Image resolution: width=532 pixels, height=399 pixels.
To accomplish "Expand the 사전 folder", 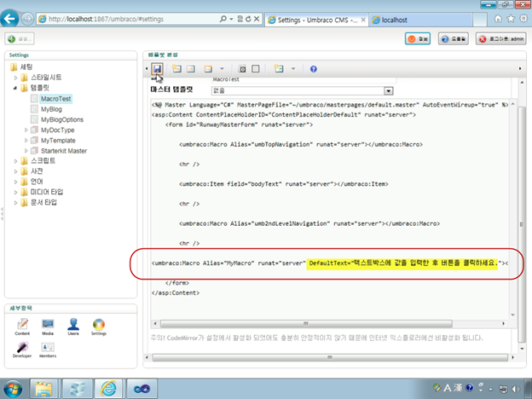I will coord(15,171).
